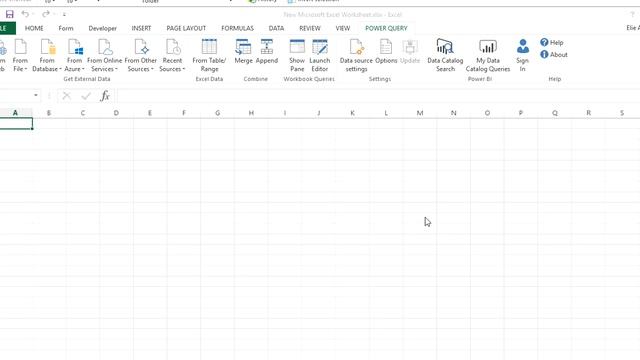Switch to the HOME tab
The image size is (640, 360).
[x=34, y=28]
